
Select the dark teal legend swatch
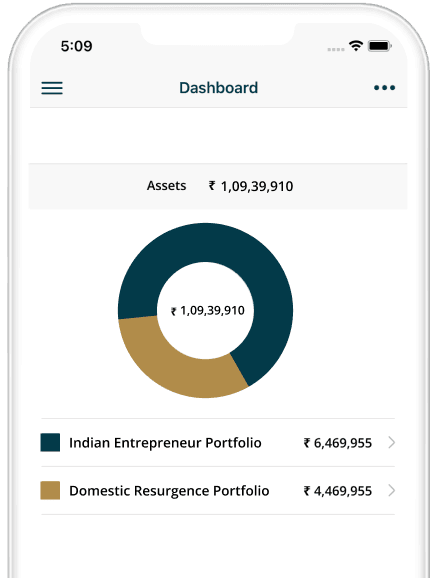pyautogui.click(x=50, y=442)
